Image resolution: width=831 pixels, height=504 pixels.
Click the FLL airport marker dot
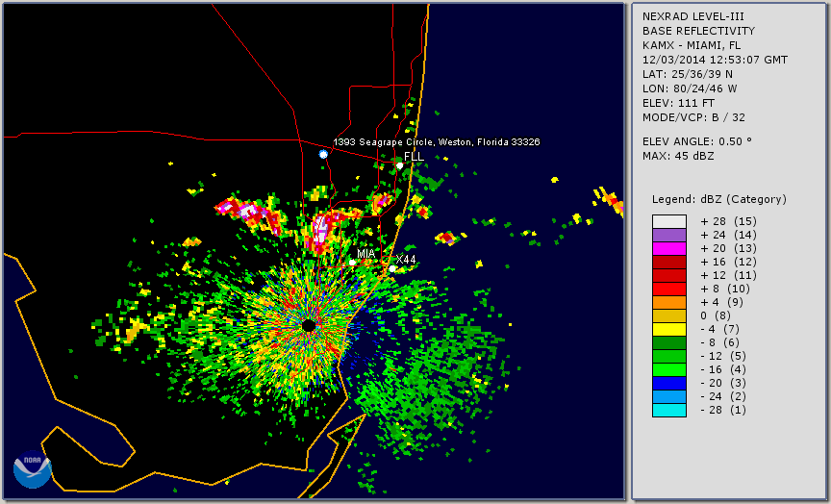399,165
